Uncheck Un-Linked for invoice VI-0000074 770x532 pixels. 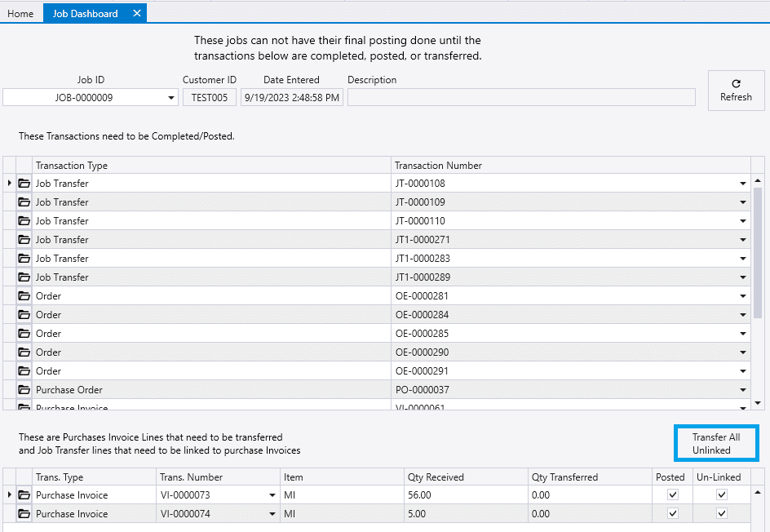721,513
